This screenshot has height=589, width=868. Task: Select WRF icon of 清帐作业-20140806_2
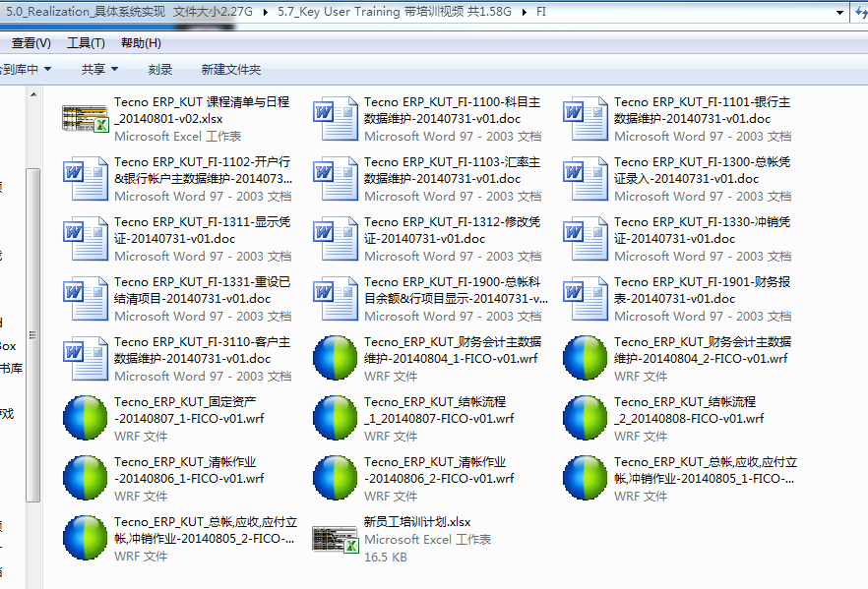pyautogui.click(x=336, y=478)
